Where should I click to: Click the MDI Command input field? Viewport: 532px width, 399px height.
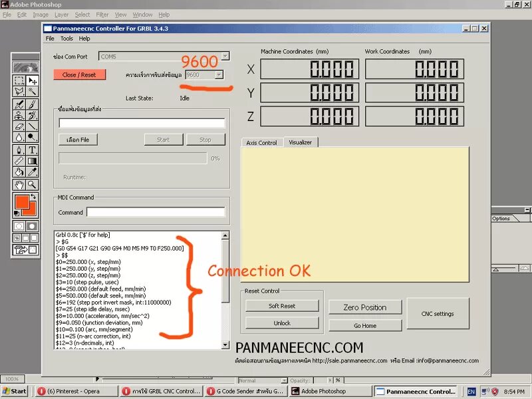click(x=156, y=212)
